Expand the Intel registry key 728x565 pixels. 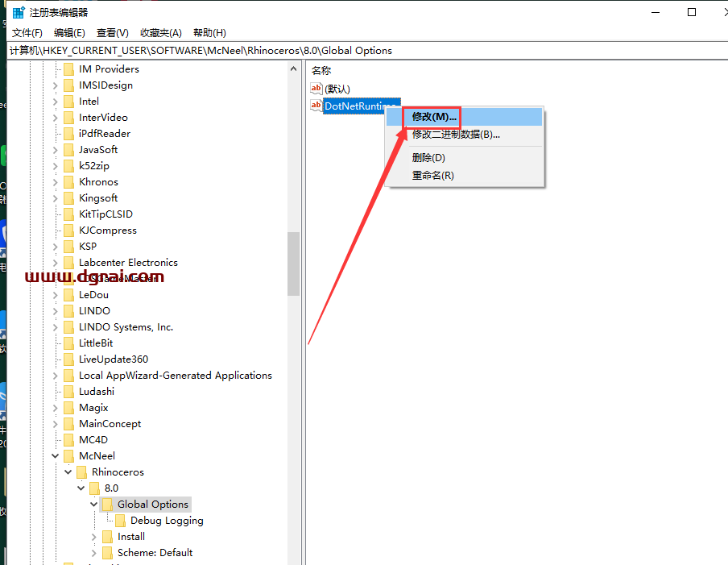tap(56, 102)
